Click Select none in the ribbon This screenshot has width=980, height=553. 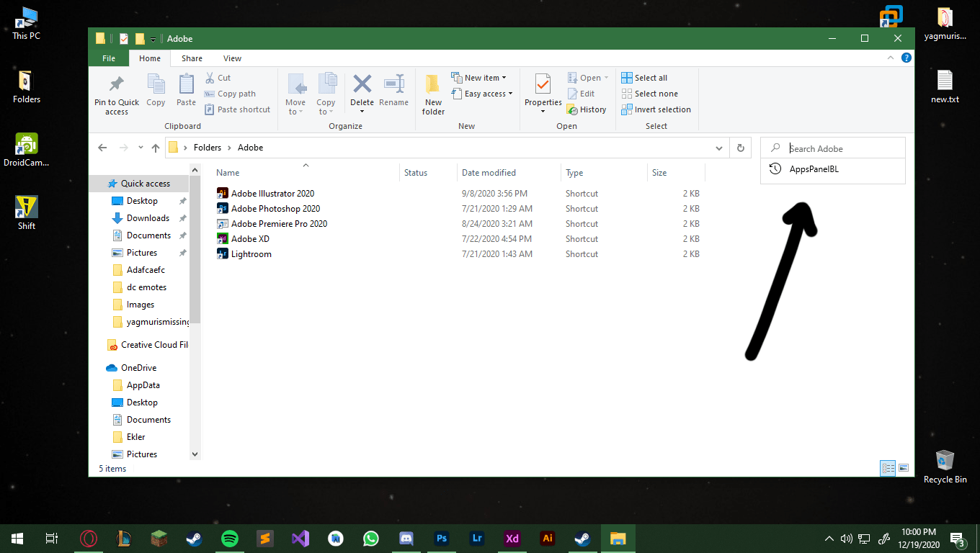tap(649, 94)
